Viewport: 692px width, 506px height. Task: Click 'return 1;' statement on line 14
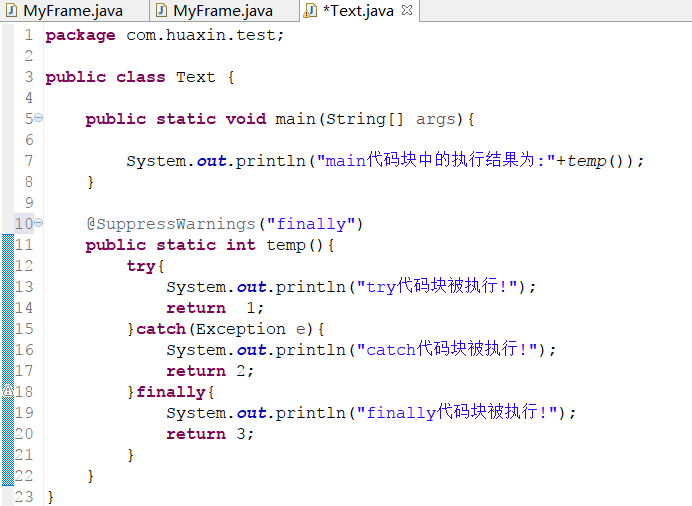click(x=215, y=308)
